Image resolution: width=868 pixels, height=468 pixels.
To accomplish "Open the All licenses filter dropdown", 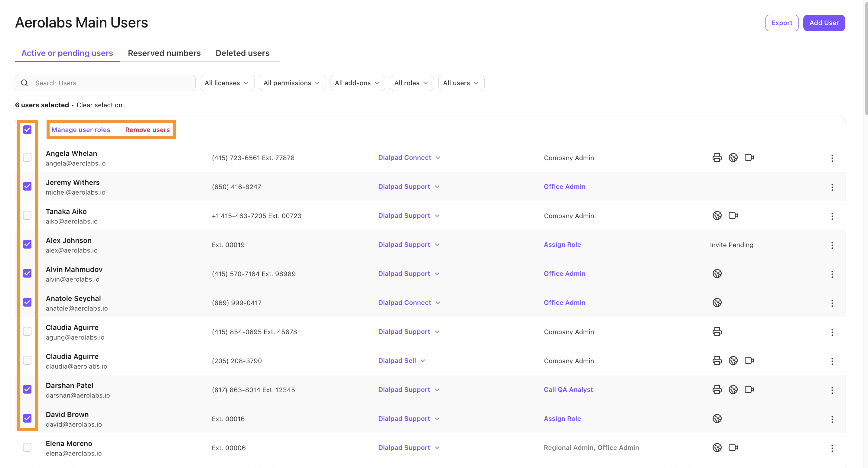I will 227,83.
